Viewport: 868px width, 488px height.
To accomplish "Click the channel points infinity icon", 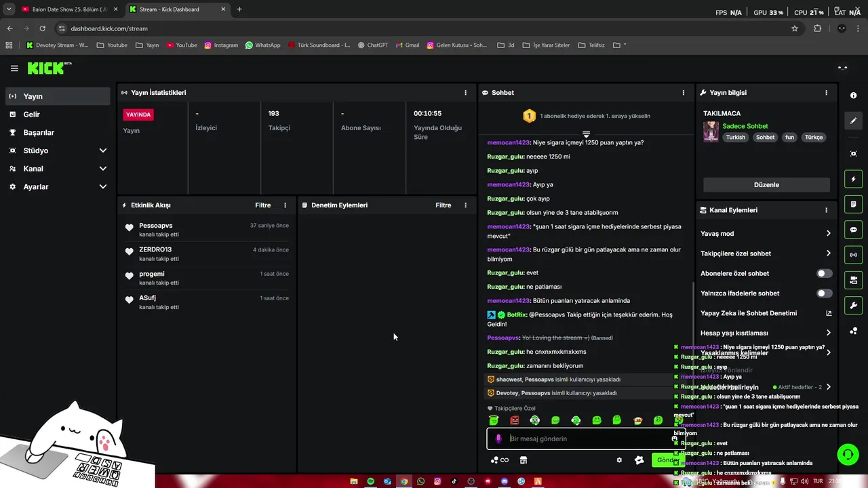I will coord(500,460).
